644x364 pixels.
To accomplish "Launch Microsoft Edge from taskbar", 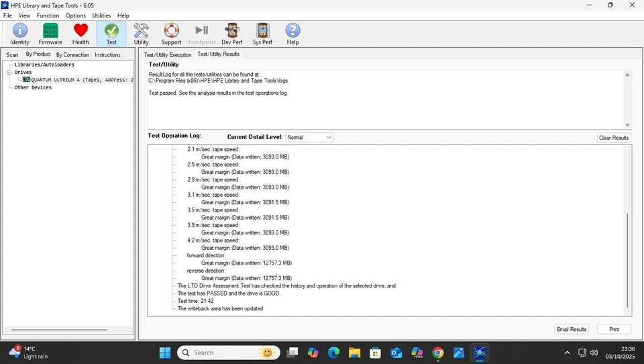I will (x=334, y=353).
